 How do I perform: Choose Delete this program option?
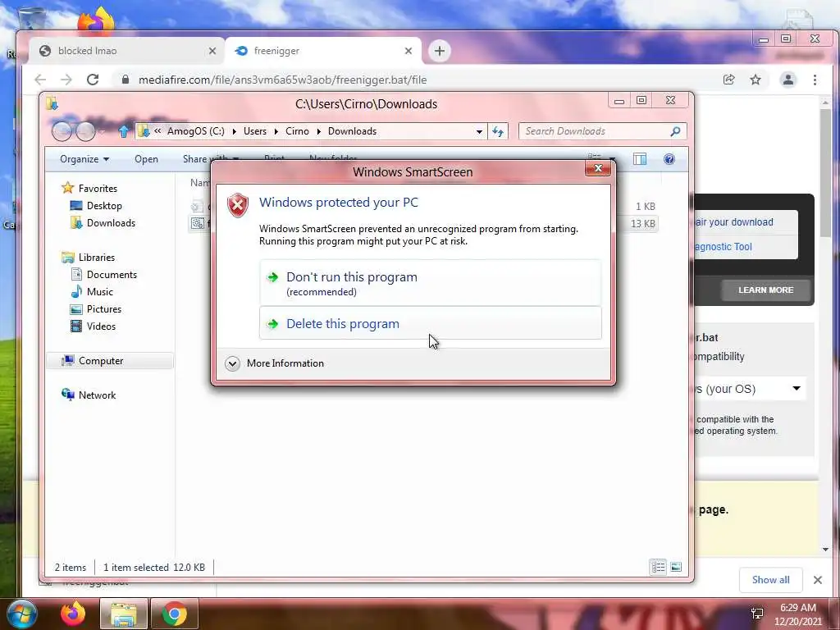click(x=430, y=323)
